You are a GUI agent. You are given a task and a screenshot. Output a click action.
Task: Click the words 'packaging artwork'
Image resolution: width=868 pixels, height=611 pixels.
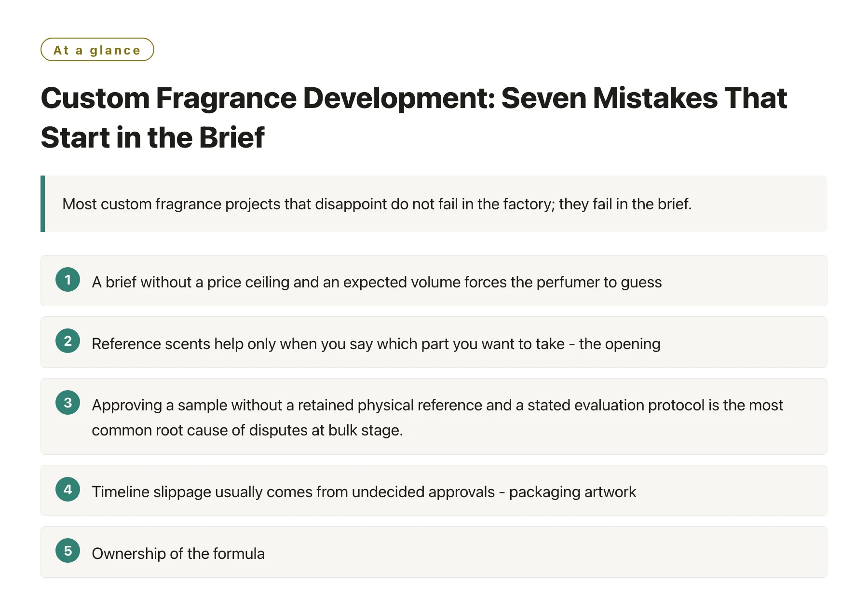pos(572,492)
